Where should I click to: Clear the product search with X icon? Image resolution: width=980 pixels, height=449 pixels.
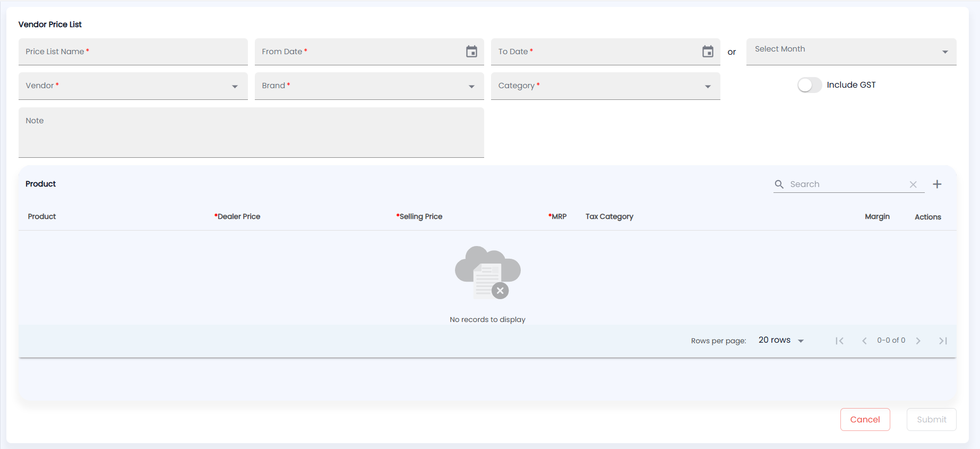[913, 184]
